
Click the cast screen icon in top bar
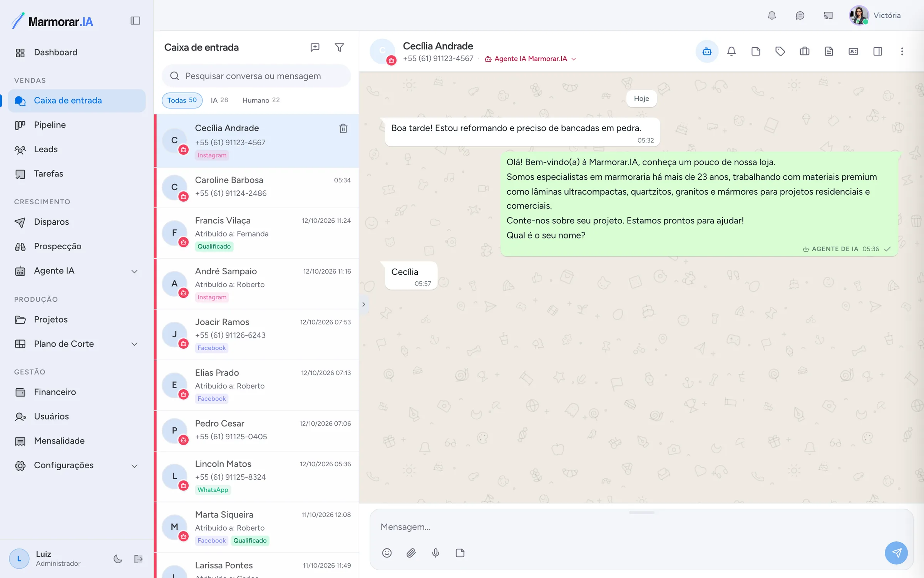click(x=828, y=15)
